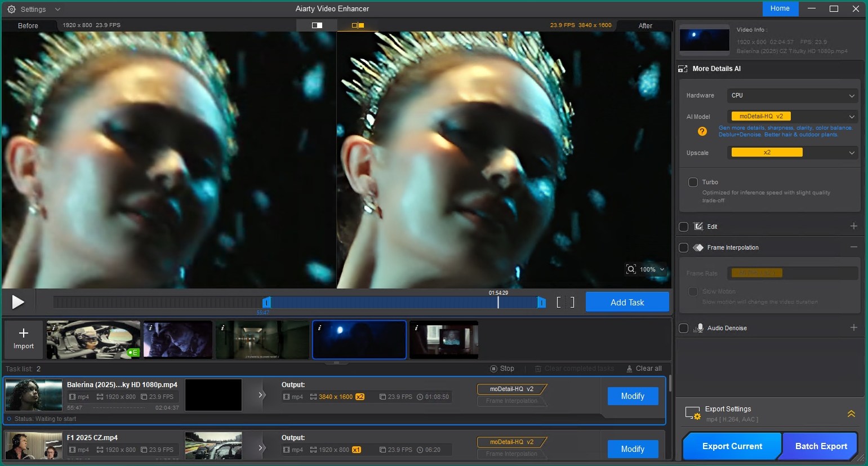Select the split-view comparison mode icon
This screenshot has width=868, height=466.
tap(317, 25)
